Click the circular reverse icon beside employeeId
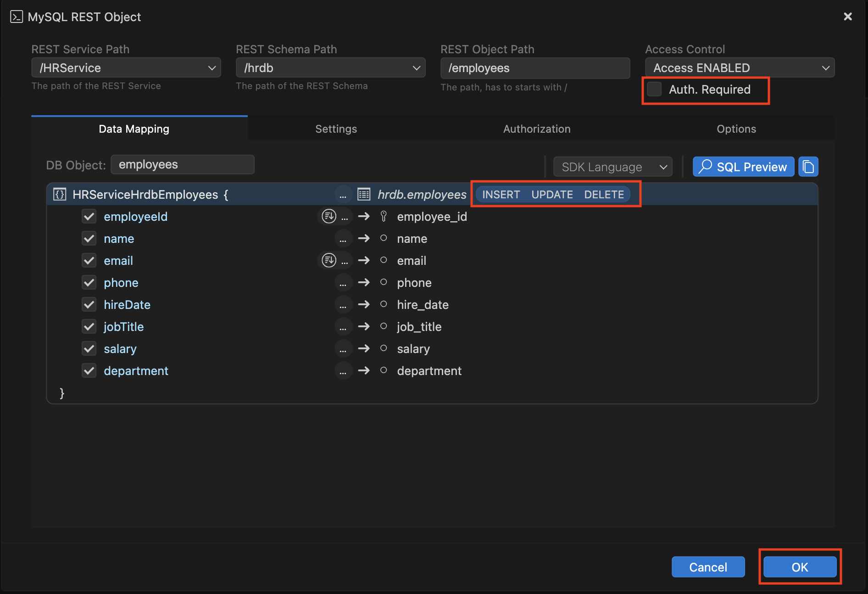This screenshot has width=868, height=594. click(328, 216)
